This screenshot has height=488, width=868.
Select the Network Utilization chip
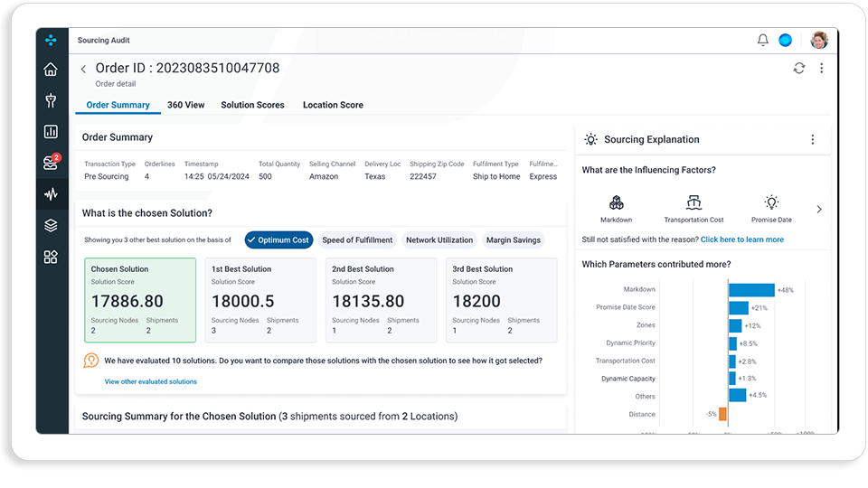click(439, 239)
